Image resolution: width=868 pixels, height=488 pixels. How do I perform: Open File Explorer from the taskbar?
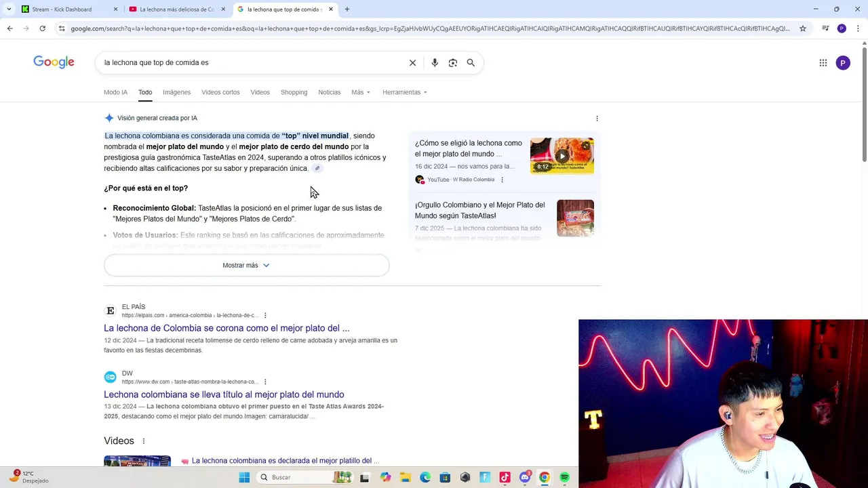click(x=405, y=477)
